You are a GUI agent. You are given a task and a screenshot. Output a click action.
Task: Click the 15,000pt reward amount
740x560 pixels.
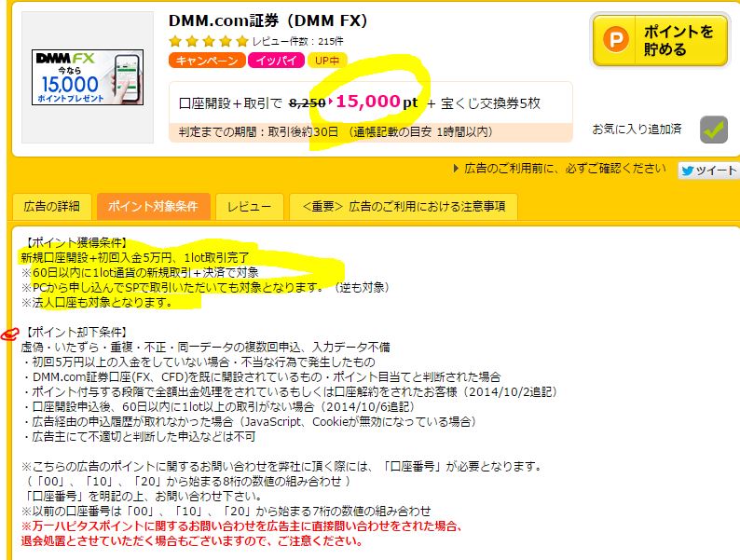377,102
